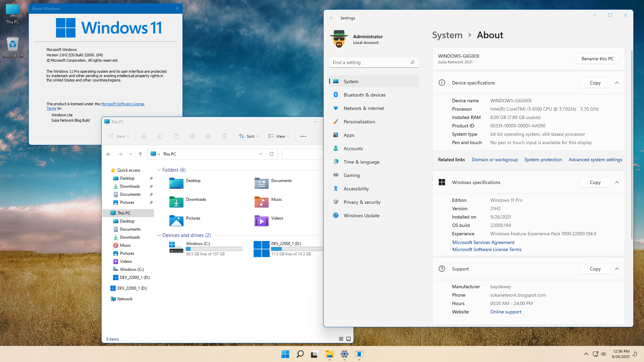Click the Cut icon in File Explorer toolbar

[144, 136]
